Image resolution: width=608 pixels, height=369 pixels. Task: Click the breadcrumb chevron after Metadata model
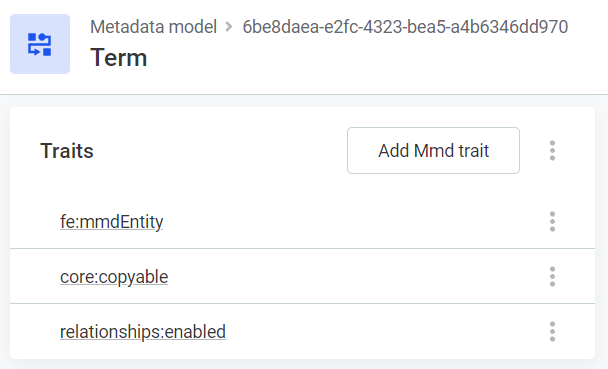tap(229, 27)
